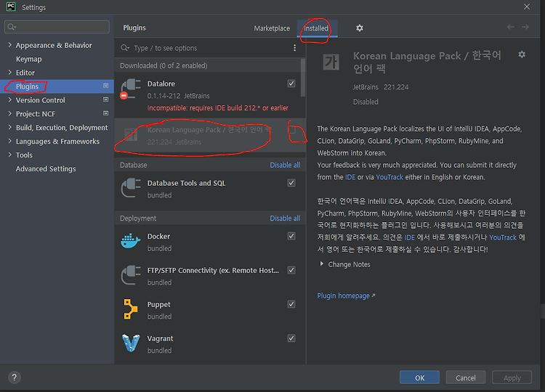Select the Vagrant plugin entry
This screenshot has width=545, height=392.
pos(210,344)
